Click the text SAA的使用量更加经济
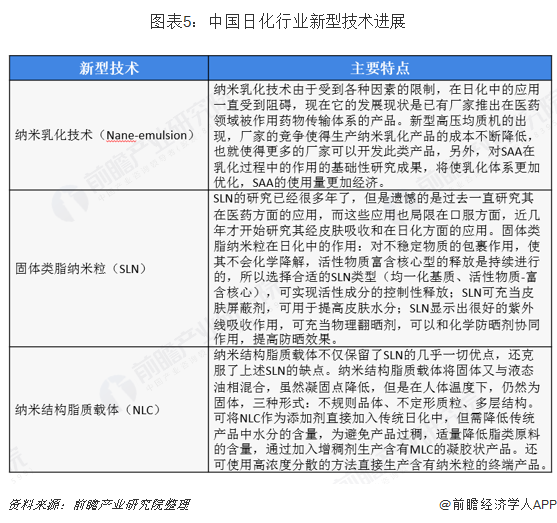Image resolution: width=557 pixels, height=523 pixels. [315, 182]
